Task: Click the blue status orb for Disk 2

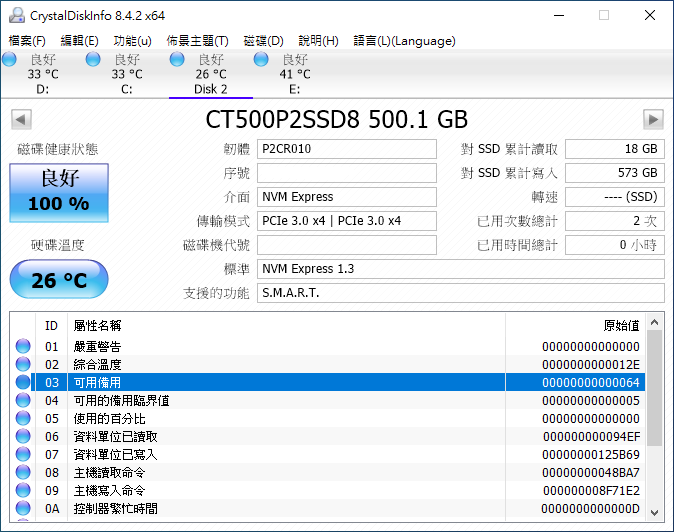Action: coord(177,59)
